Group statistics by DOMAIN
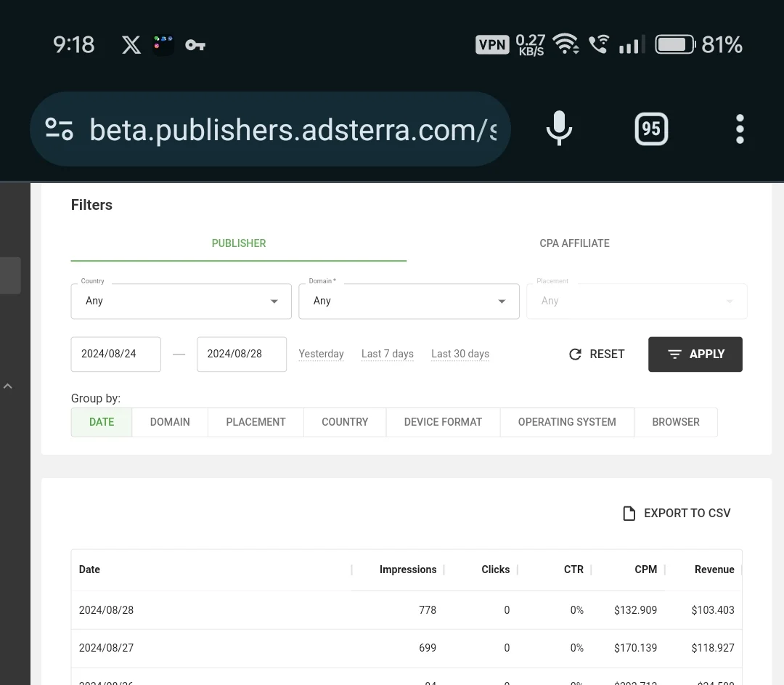Image resolution: width=784 pixels, height=685 pixels. (x=170, y=422)
